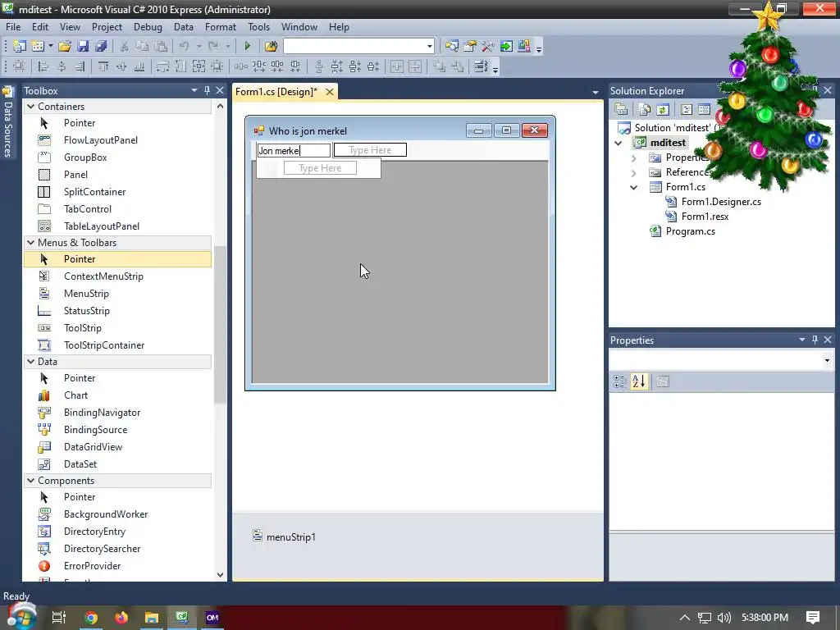Click the View Code icon in Solution Explorer
This screenshot has height=630, width=840.
click(687, 109)
